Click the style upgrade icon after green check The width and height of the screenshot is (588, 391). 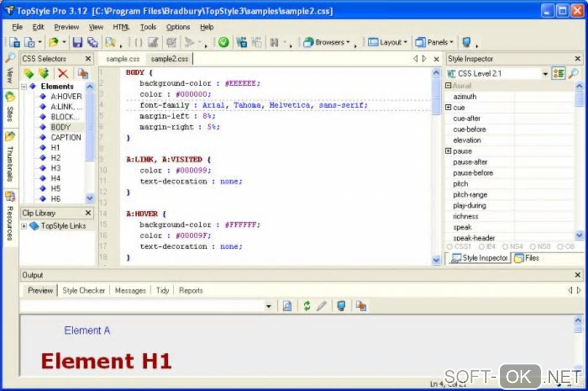coord(242,43)
